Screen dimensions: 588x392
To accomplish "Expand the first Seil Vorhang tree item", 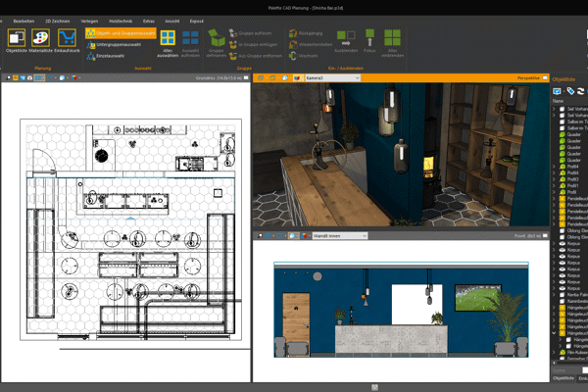I will coord(554,110).
